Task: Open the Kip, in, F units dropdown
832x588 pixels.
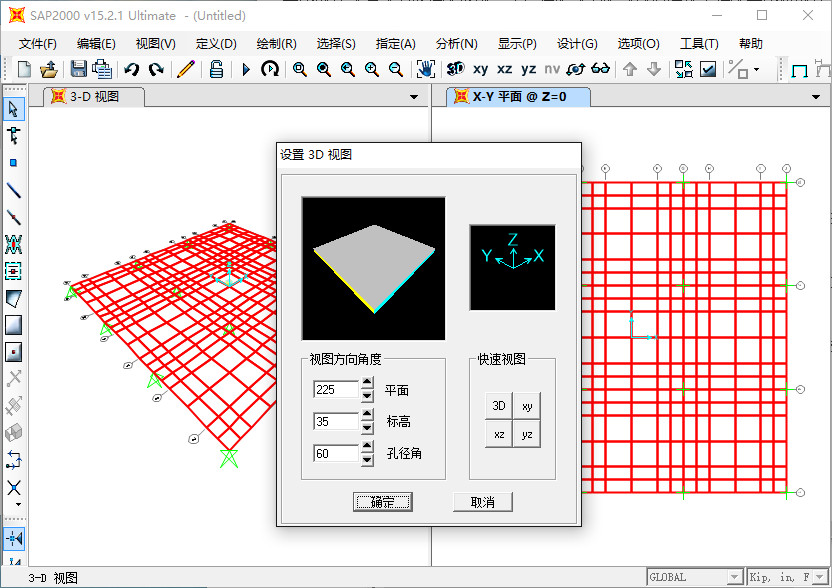Action: (x=821, y=577)
